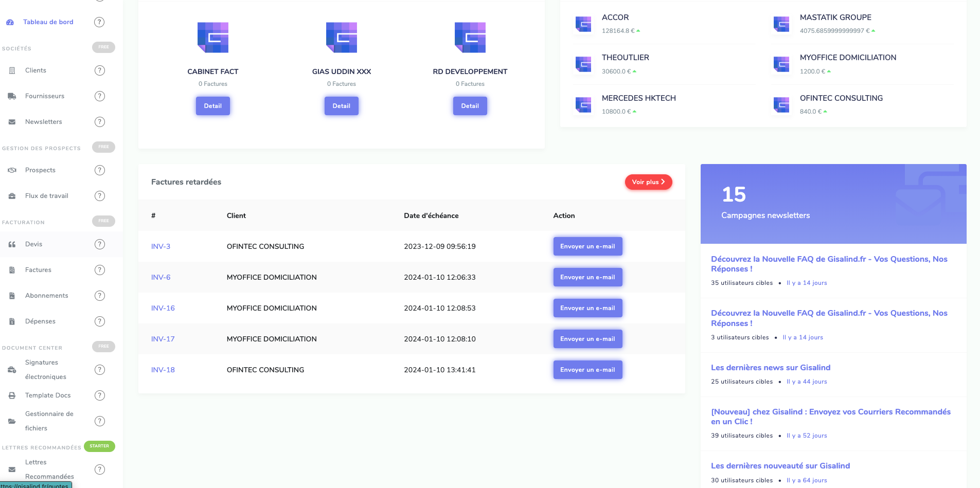The height and width of the screenshot is (488, 980).
Task: Open invoice link INV-18
Action: pyautogui.click(x=163, y=370)
